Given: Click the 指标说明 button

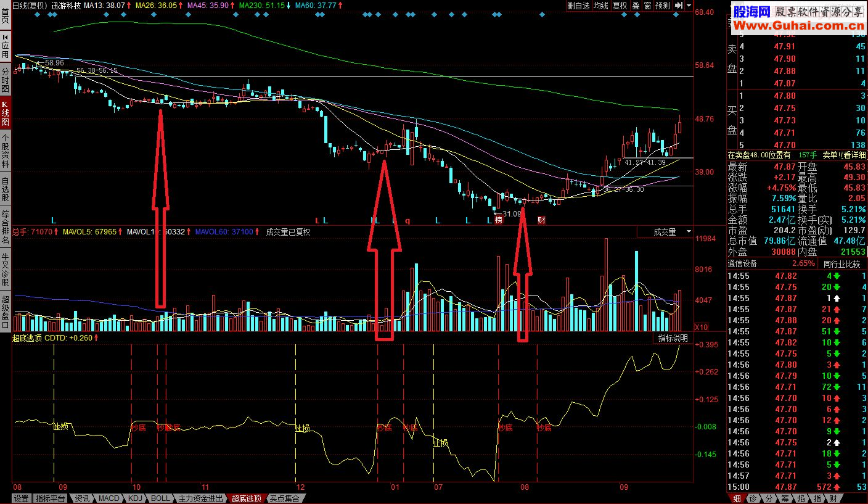Looking at the screenshot, I should pos(673,338).
